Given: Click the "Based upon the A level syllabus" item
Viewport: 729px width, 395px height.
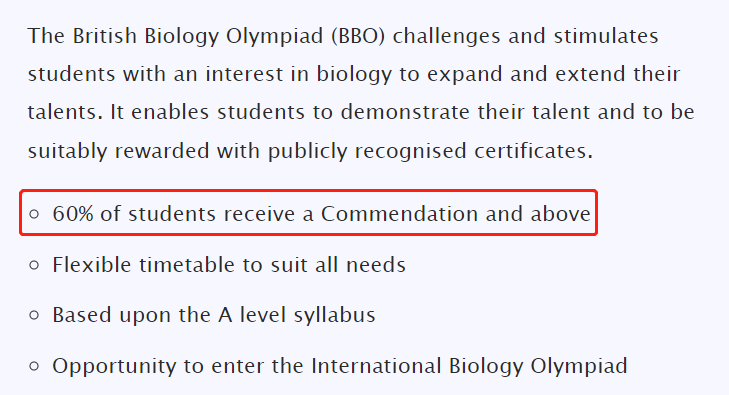Looking at the screenshot, I should (x=213, y=315).
